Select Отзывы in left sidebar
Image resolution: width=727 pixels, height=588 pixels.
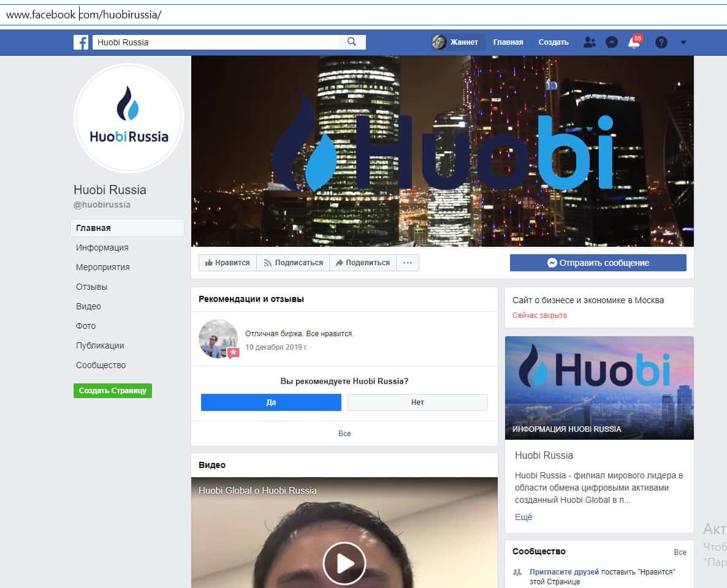click(91, 287)
